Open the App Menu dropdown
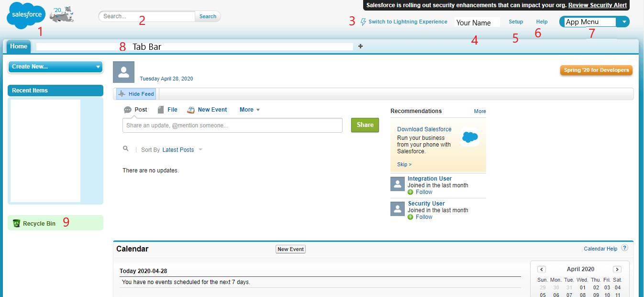This screenshot has width=644, height=297. click(623, 22)
